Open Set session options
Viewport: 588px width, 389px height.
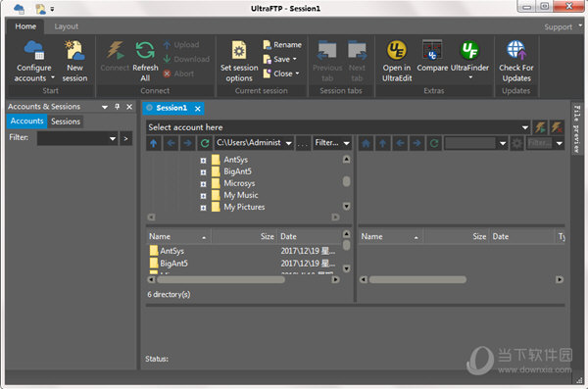[239, 62]
